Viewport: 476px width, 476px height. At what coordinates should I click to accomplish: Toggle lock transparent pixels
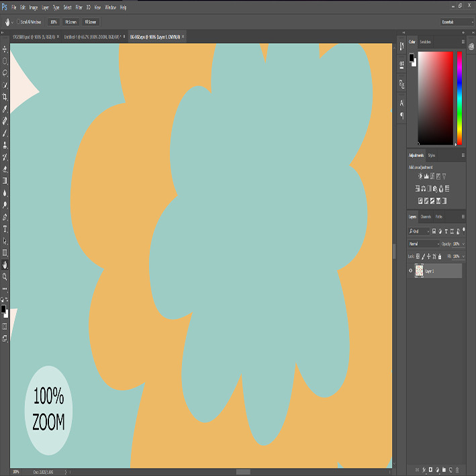418,256
